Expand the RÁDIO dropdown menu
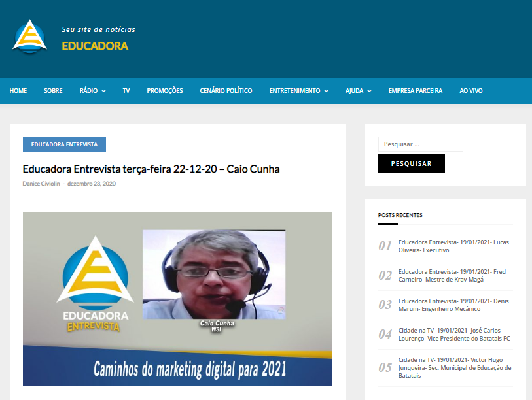 tap(92, 91)
